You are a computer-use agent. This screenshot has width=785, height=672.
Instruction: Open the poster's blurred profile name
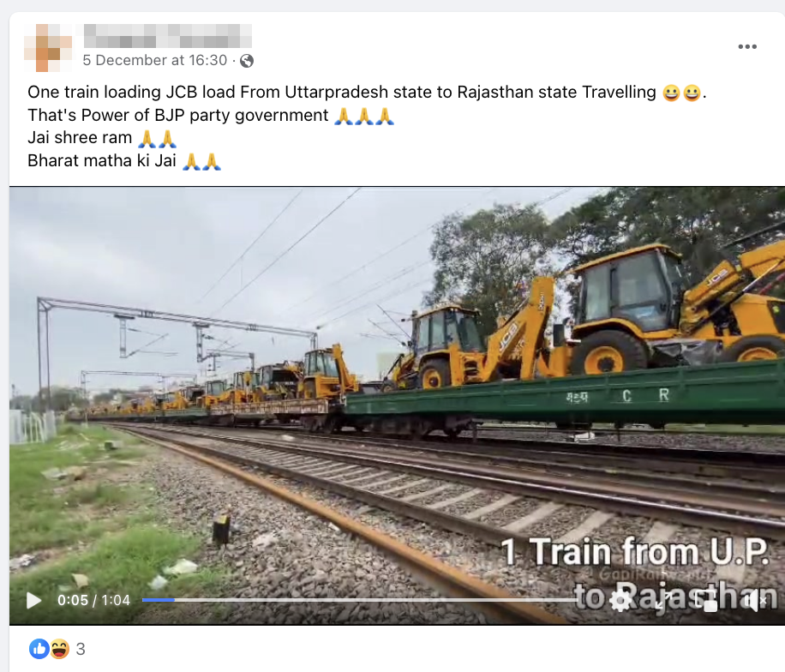(x=167, y=36)
